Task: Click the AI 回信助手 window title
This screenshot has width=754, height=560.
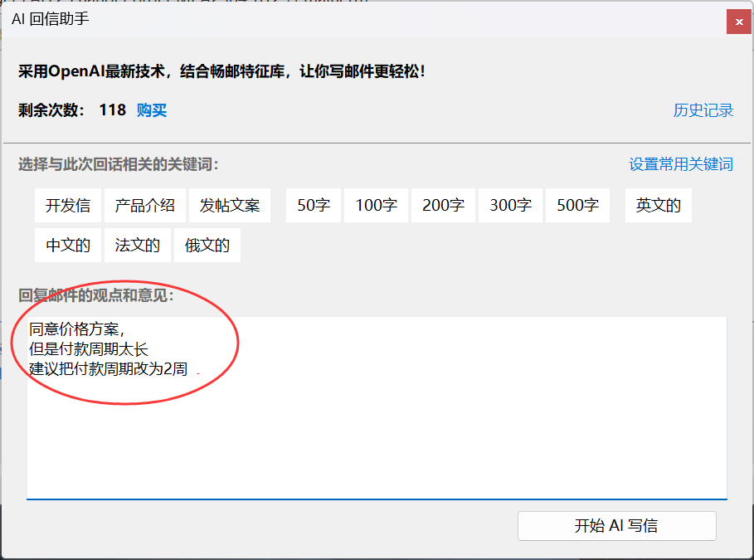Action: click(51, 19)
